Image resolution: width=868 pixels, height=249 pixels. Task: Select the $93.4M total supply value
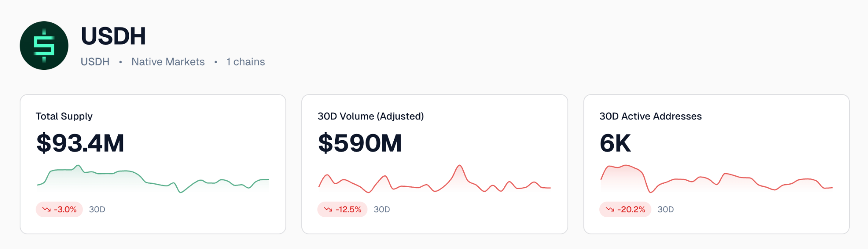click(x=80, y=143)
